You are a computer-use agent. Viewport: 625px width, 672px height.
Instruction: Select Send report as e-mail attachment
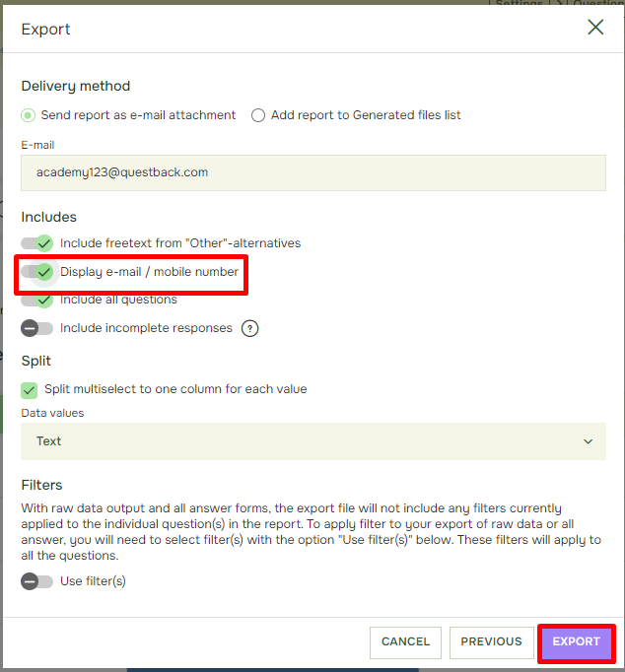pos(29,115)
